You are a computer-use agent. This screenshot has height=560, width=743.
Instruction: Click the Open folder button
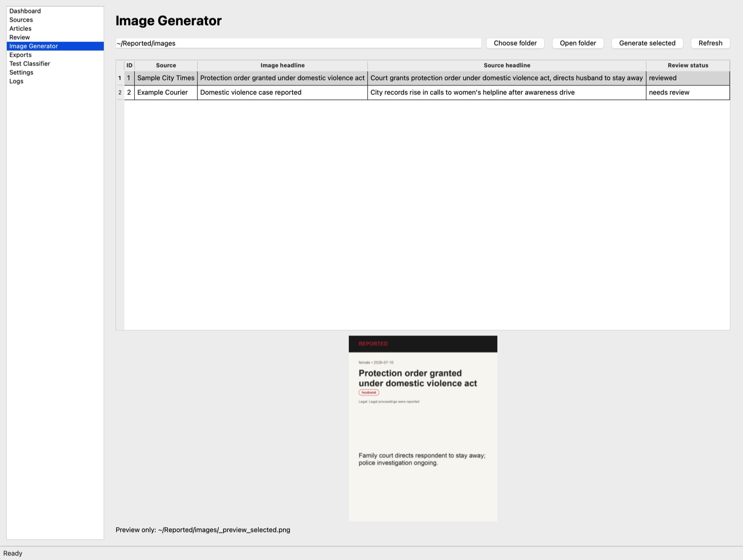578,43
